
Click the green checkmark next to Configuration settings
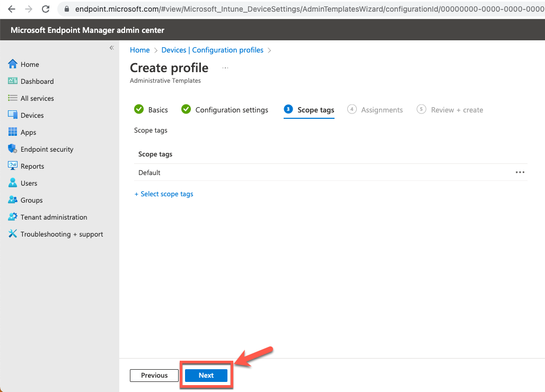pos(186,109)
